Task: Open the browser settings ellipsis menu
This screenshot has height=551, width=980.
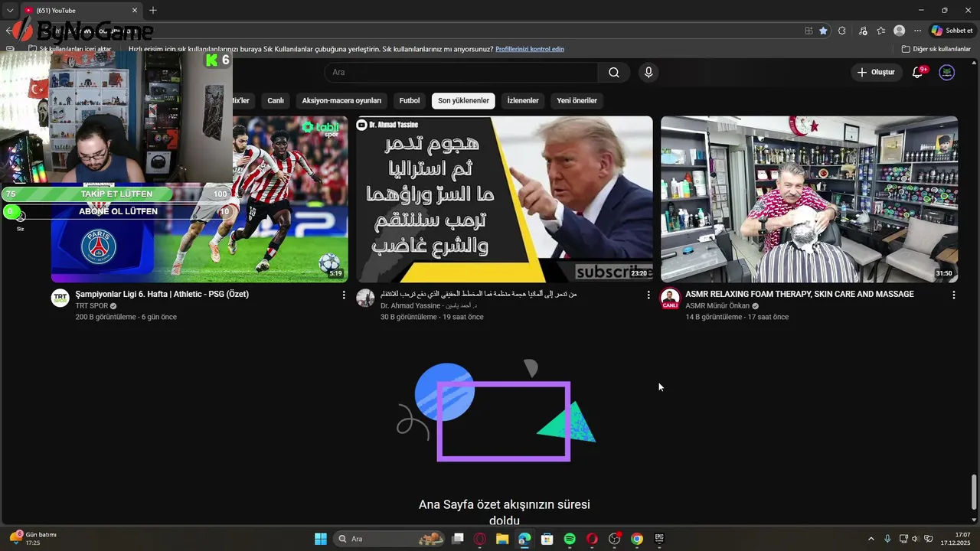Action: (918, 31)
